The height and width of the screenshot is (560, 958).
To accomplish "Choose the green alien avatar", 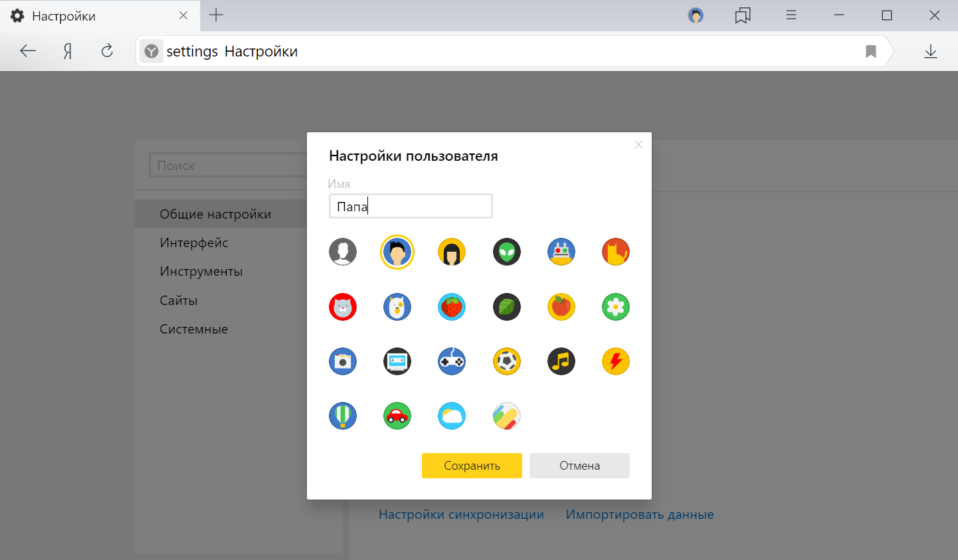I will pos(507,252).
